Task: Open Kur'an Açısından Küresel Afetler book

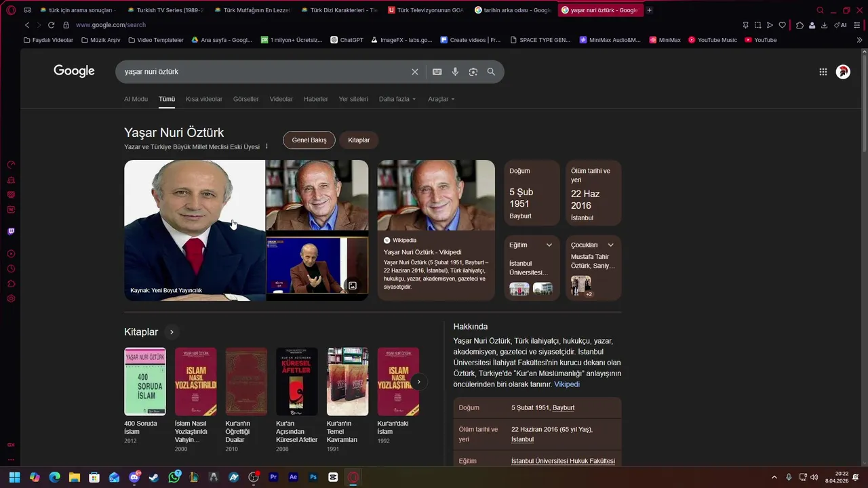Action: (297, 382)
